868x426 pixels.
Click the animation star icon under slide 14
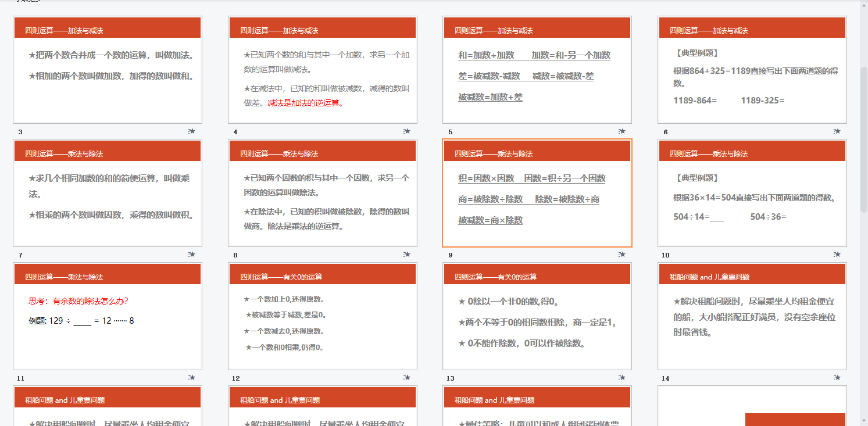pos(837,377)
